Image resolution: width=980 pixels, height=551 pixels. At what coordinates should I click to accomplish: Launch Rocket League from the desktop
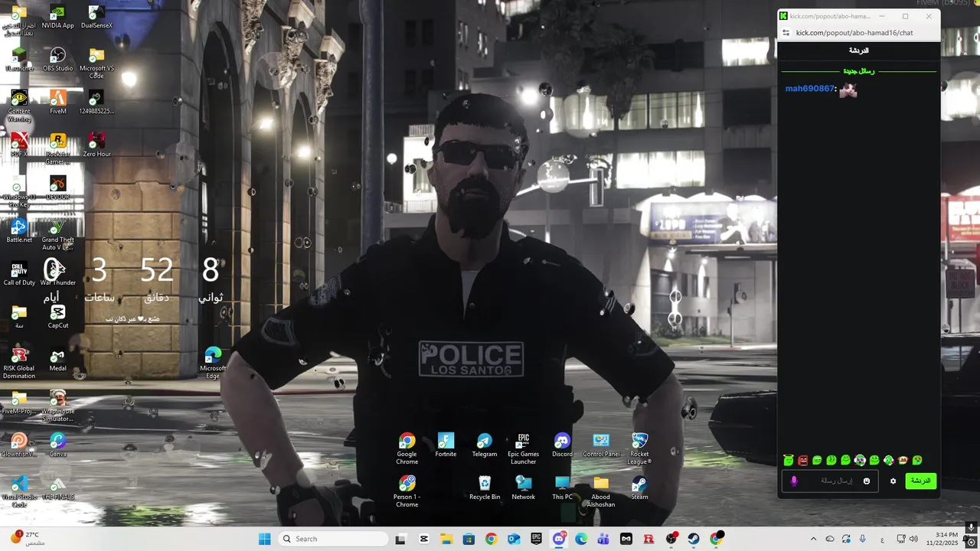(639, 449)
